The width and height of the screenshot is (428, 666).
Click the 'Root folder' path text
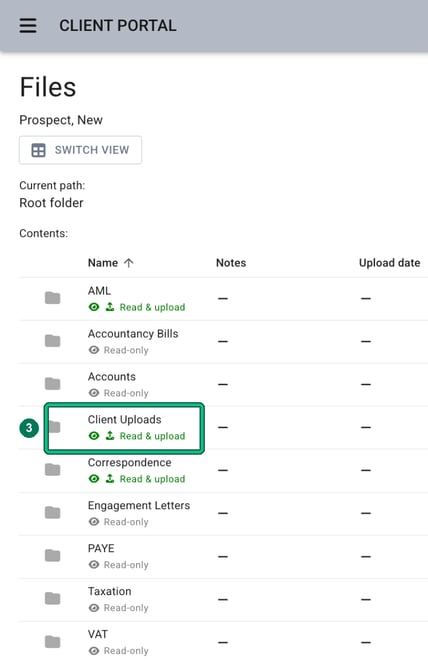51,203
